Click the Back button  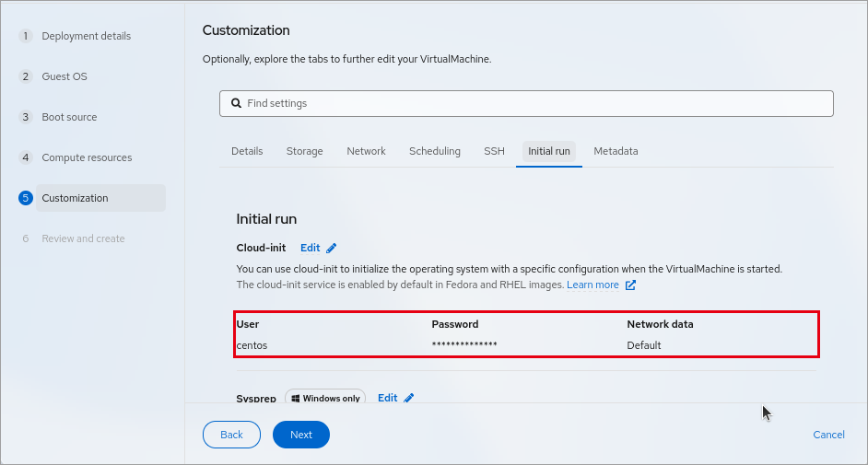pos(231,435)
